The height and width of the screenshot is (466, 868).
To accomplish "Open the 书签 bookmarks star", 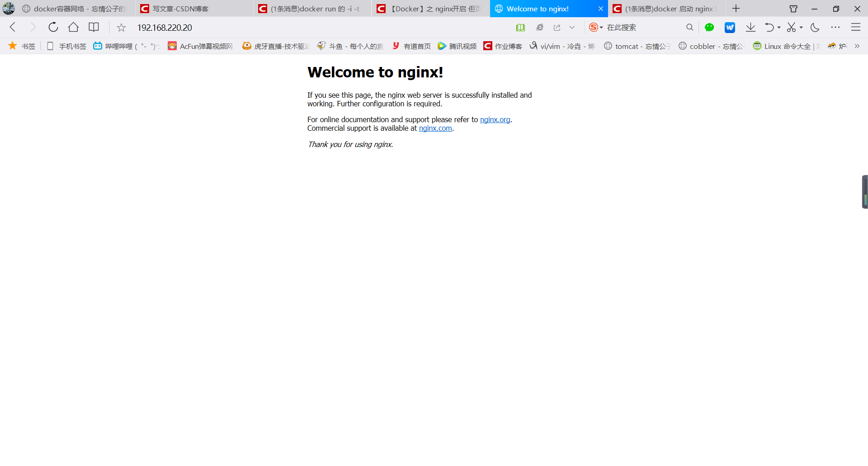I will click(x=22, y=46).
